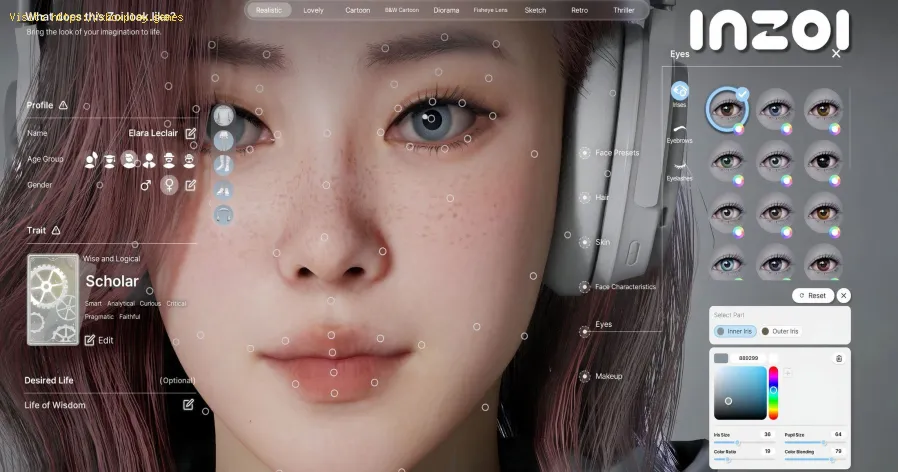Viewport: 898px width, 472px height.
Task: Adjust the Pupil Size slider
Action: point(814,443)
